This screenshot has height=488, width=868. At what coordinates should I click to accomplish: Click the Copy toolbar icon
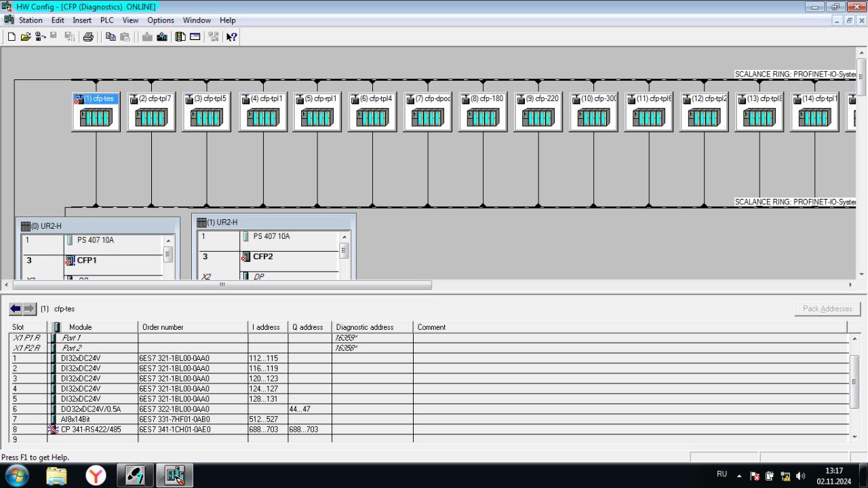coord(111,37)
